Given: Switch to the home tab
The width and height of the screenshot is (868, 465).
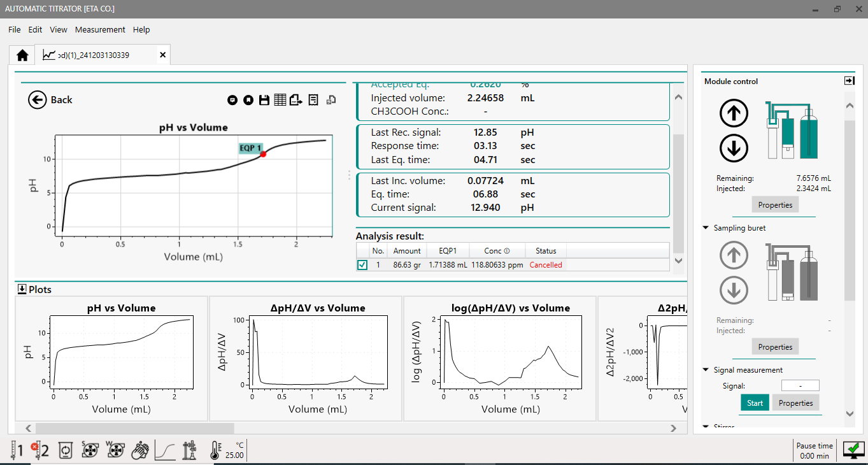Looking at the screenshot, I should click(x=22, y=55).
